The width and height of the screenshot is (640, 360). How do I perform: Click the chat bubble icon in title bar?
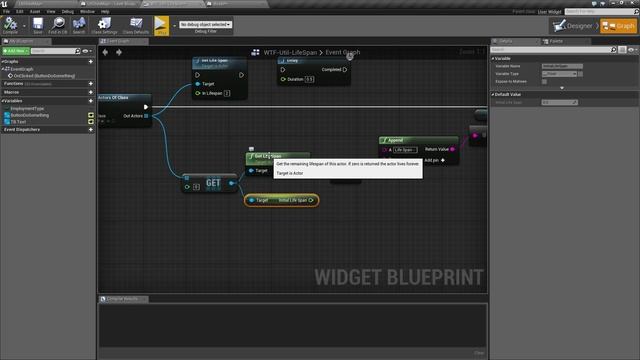pos(594,3)
